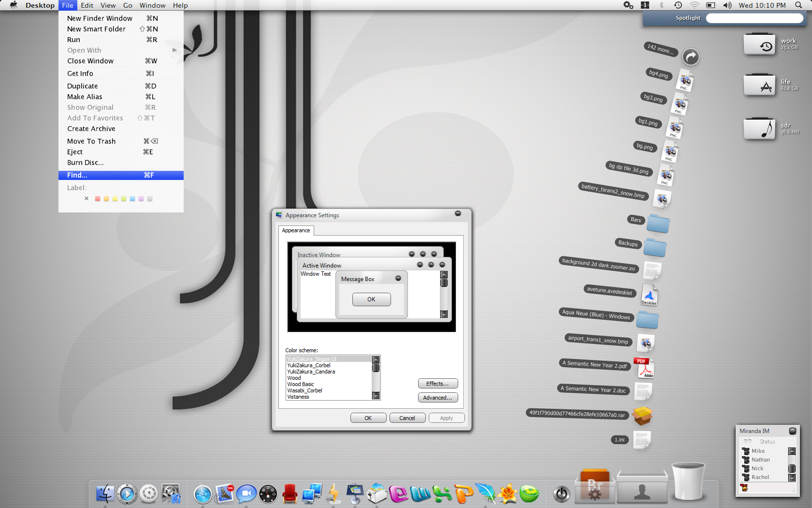The height and width of the screenshot is (508, 812).
Task: Click the 'Advanced...' button
Action: 438,398
